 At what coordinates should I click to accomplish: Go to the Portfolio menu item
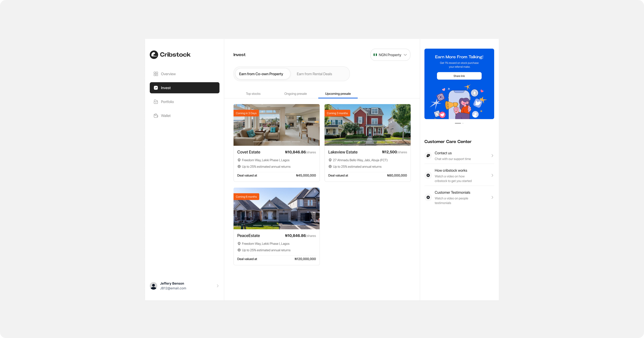185,102
